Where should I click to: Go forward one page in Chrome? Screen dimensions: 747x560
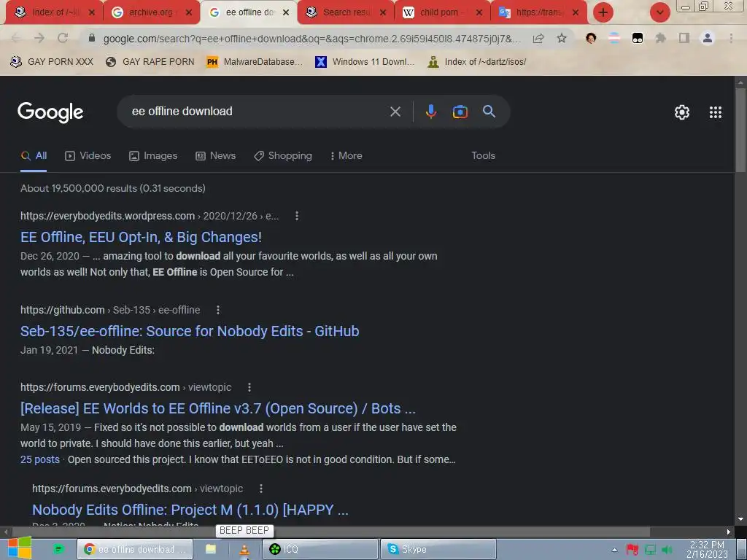pyautogui.click(x=39, y=38)
